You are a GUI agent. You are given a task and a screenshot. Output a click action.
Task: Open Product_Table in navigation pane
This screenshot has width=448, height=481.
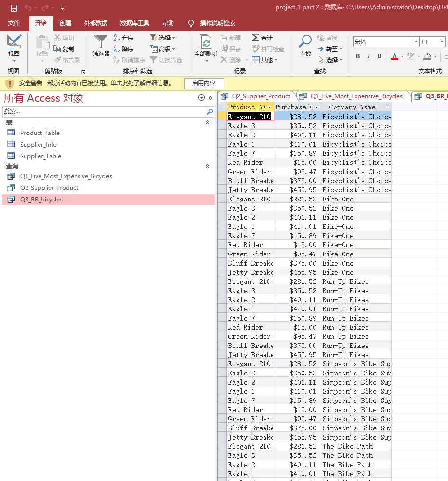pos(40,133)
